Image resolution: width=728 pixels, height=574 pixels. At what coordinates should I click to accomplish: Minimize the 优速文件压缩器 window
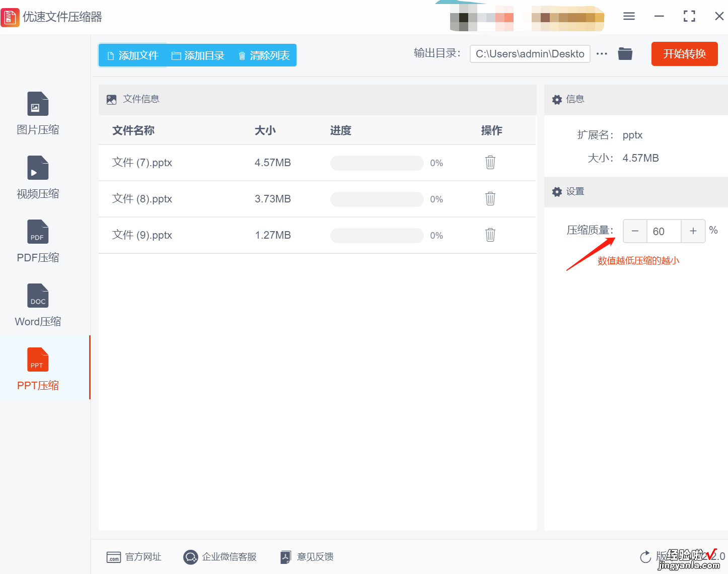pyautogui.click(x=659, y=17)
